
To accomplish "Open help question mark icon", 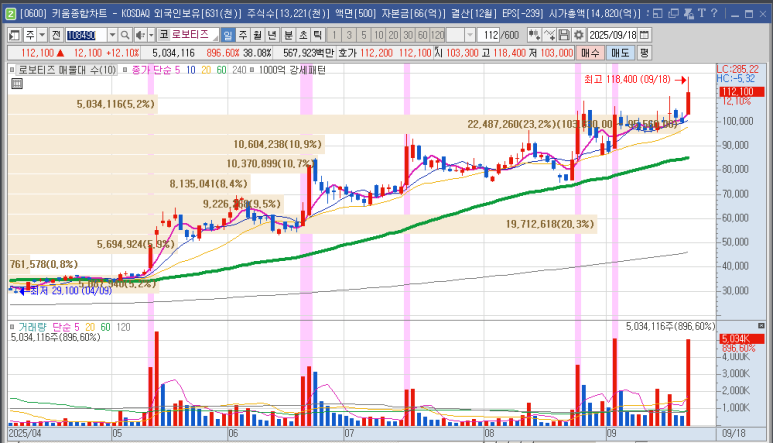I will click(714, 13).
